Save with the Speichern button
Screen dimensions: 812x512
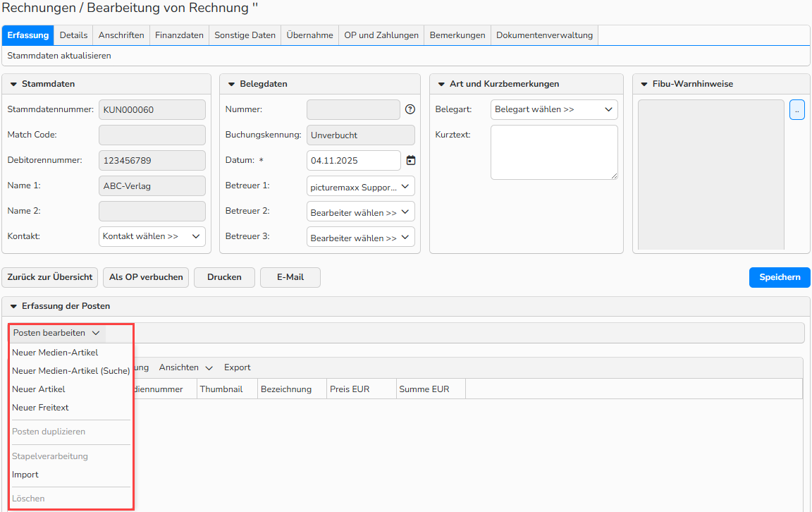click(780, 277)
